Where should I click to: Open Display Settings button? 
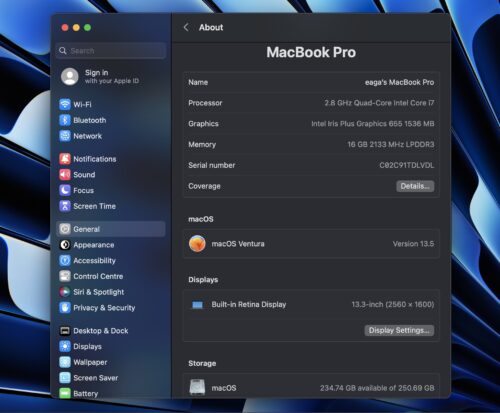[x=399, y=330]
